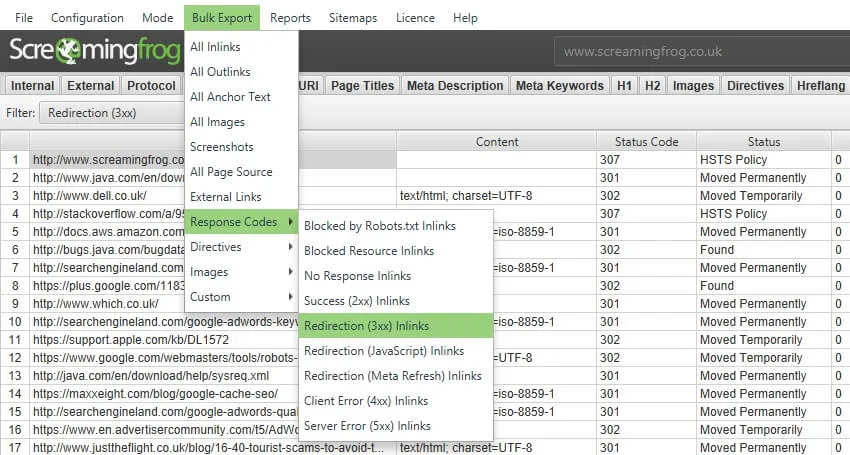Image resolution: width=850 pixels, height=455 pixels.
Task: Open the Filter Redirection (3xx) dropdown
Action: [x=110, y=113]
